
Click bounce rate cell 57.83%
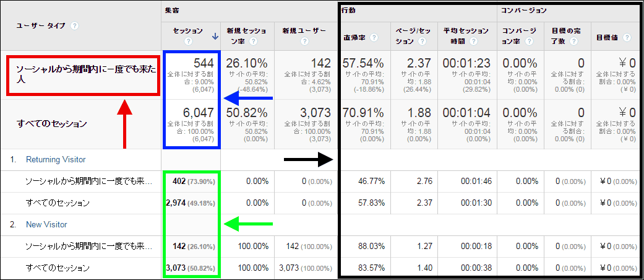pos(372,203)
